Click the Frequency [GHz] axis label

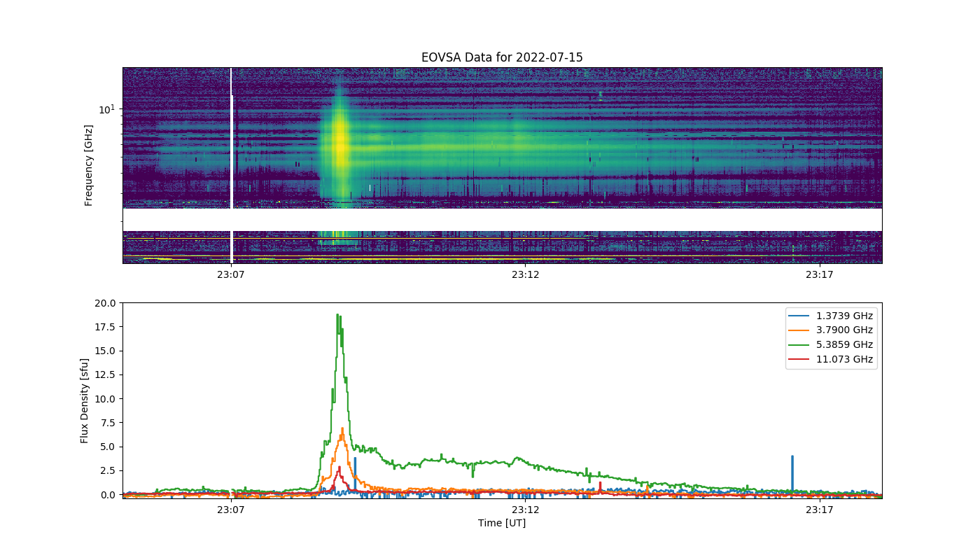tap(89, 165)
